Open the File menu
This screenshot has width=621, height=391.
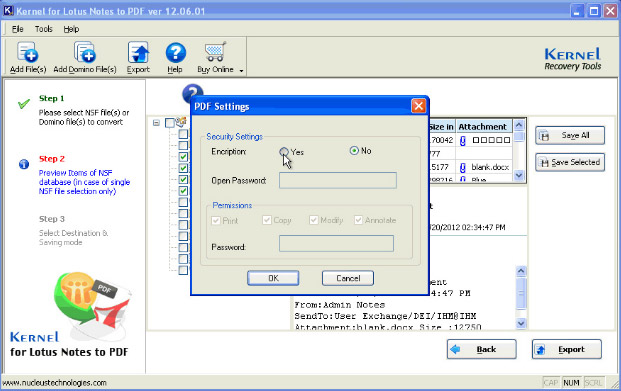click(17, 29)
